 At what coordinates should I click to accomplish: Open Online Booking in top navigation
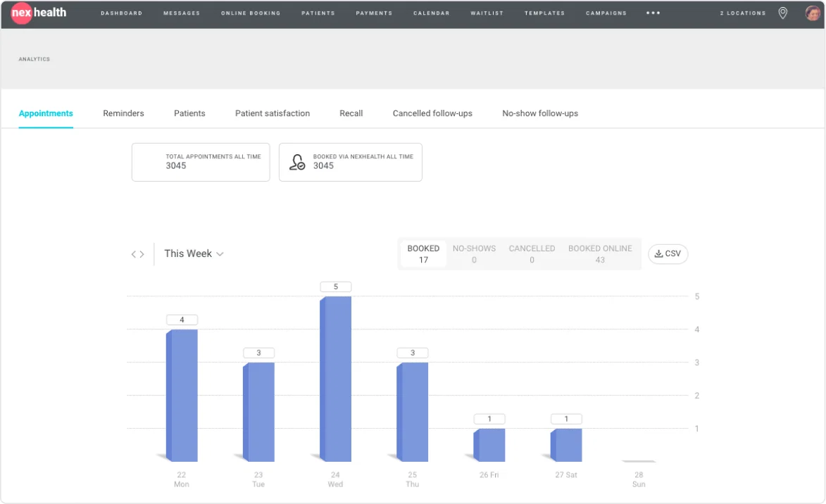click(x=250, y=13)
